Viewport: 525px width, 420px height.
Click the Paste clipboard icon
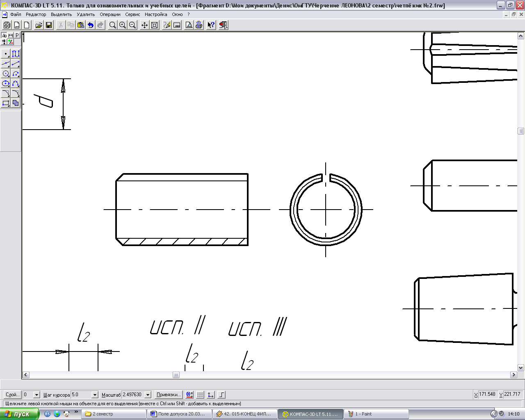(81, 25)
